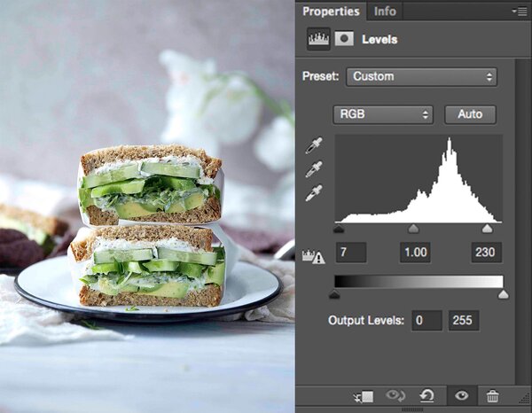Click the input highlight slider handle
The width and height of the screenshot is (532, 413).
(x=487, y=229)
